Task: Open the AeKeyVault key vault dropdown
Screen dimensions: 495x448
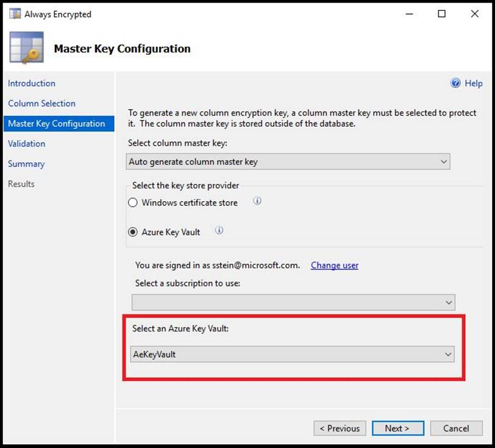Action: click(292, 354)
